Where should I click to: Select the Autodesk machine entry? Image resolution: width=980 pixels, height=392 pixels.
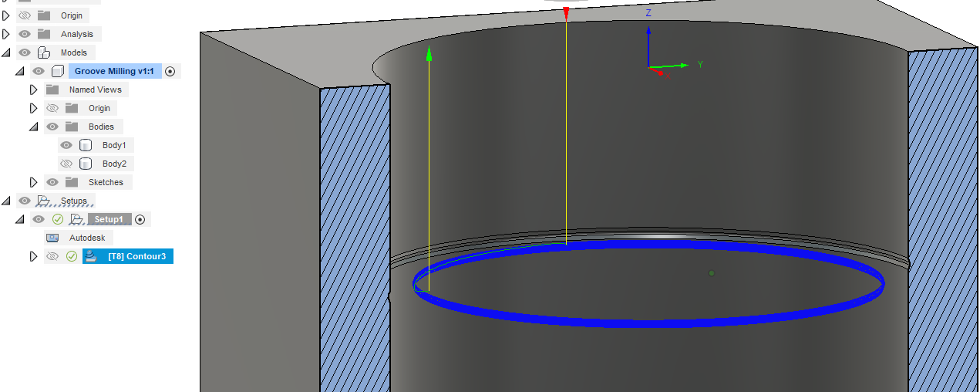coord(87,238)
